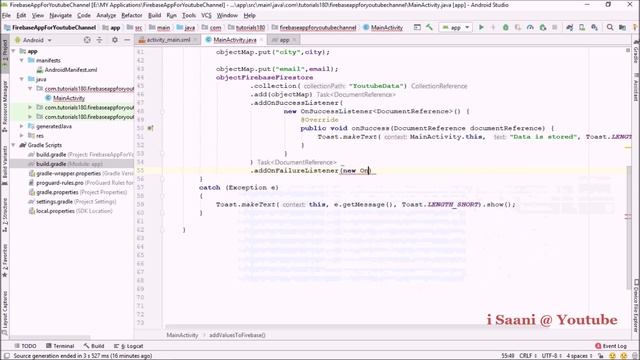Open the Event Log tool window
Screen dimensions: 640x360
pos(611,346)
